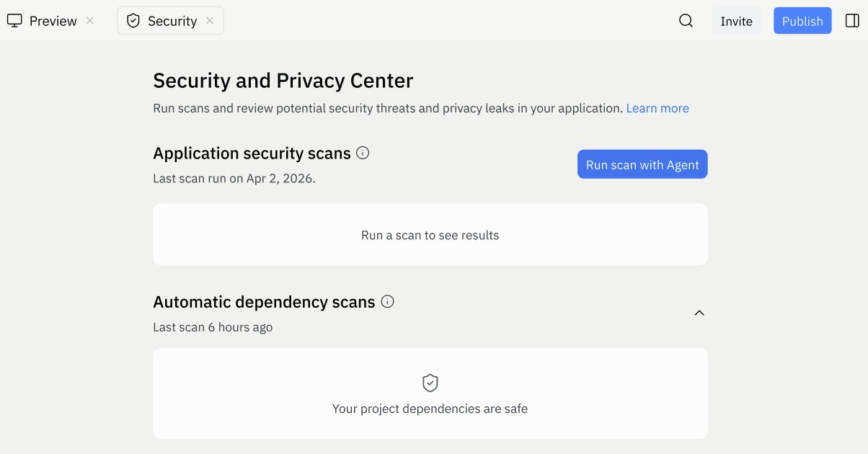Open the search magnifier icon
Image resolution: width=868 pixels, height=454 pixels.
coord(686,21)
